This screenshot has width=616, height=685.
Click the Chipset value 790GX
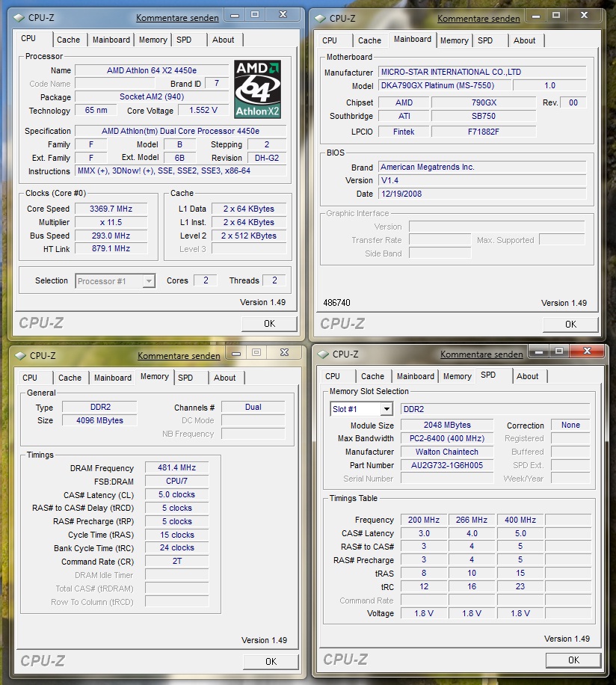click(484, 102)
